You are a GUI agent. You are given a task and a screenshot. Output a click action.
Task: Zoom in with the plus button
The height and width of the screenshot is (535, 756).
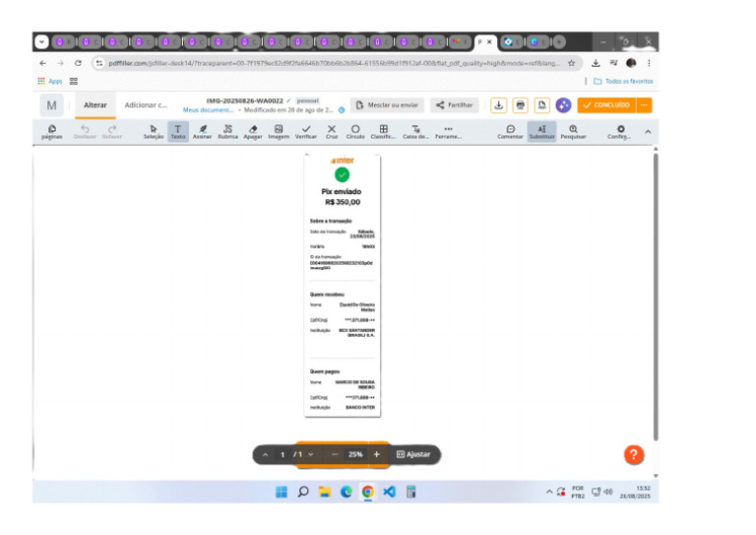[377, 454]
